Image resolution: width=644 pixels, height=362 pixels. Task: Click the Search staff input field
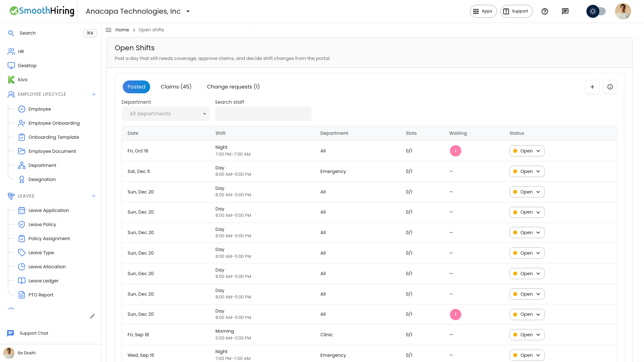click(x=263, y=114)
